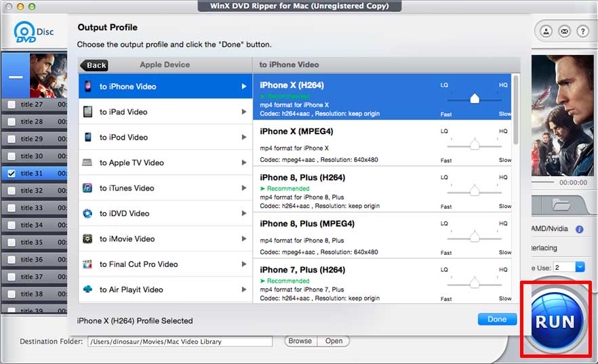Check the title 35 checkbox
The height and width of the screenshot is (364, 598).
tap(12, 243)
